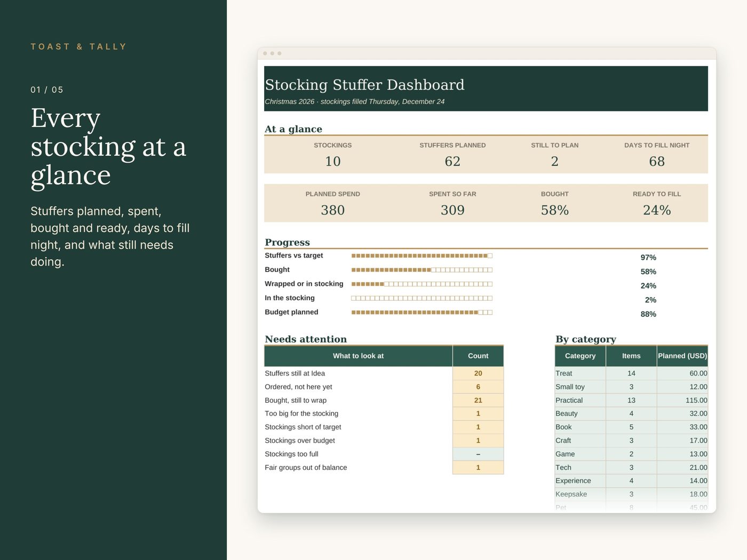Click the Bought tile's 58% value

point(554,210)
